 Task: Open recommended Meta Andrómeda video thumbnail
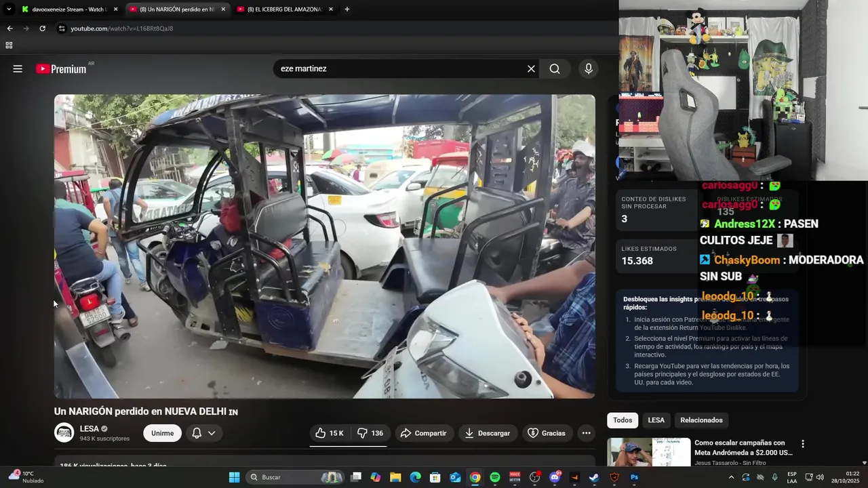[649, 453]
